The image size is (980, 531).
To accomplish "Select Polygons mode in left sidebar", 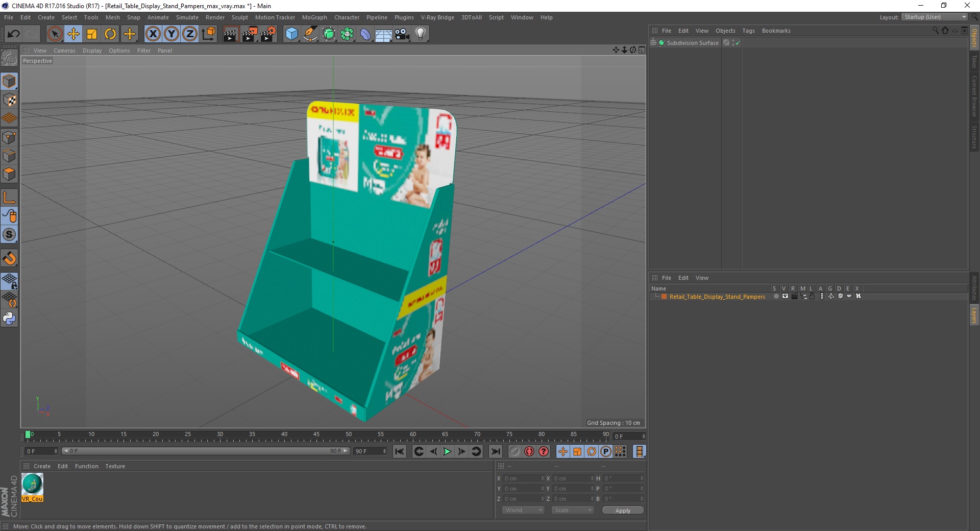I will point(9,174).
